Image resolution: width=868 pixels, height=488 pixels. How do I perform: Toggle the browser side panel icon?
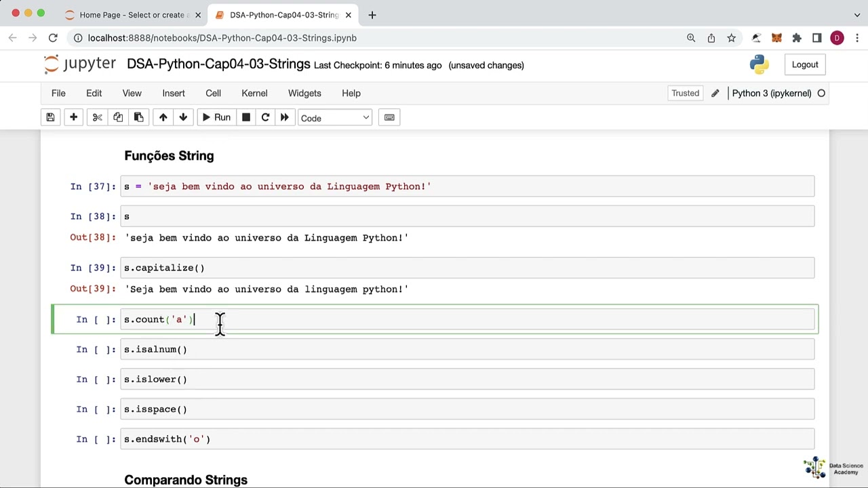click(817, 38)
